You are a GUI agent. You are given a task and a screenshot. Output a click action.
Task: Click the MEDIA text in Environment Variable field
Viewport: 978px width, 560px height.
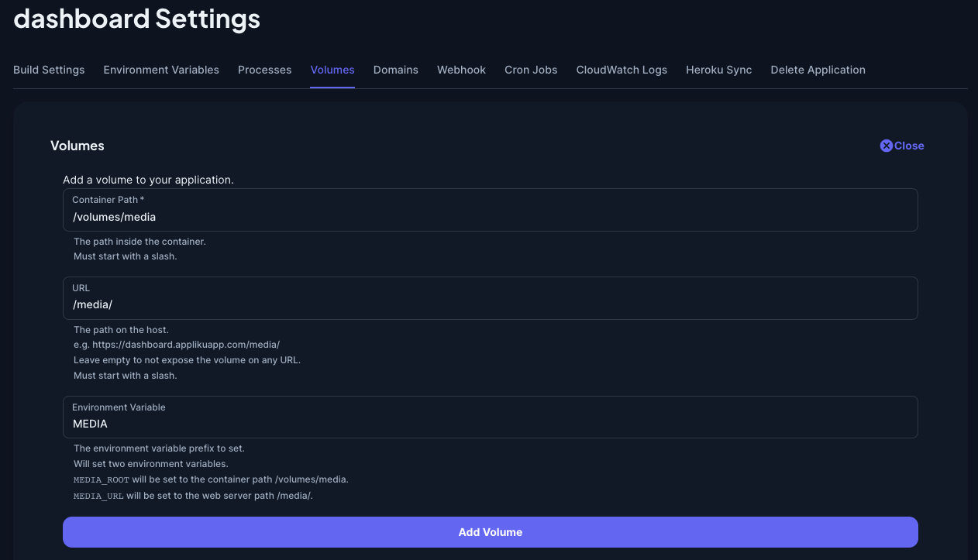(x=90, y=424)
